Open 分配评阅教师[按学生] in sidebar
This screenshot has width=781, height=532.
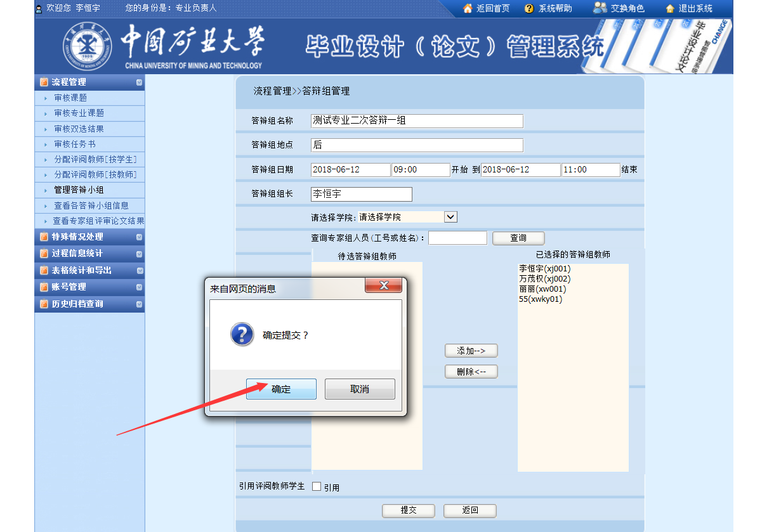[95, 159]
